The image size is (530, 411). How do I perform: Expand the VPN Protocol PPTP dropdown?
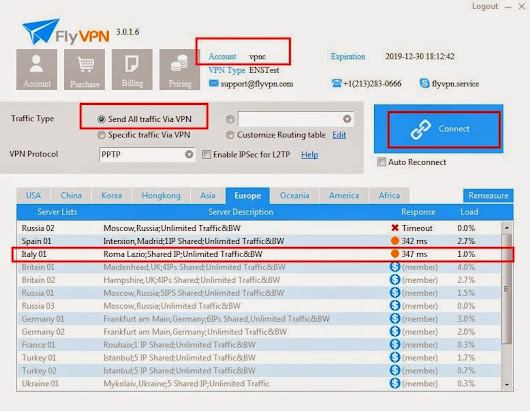(x=189, y=154)
